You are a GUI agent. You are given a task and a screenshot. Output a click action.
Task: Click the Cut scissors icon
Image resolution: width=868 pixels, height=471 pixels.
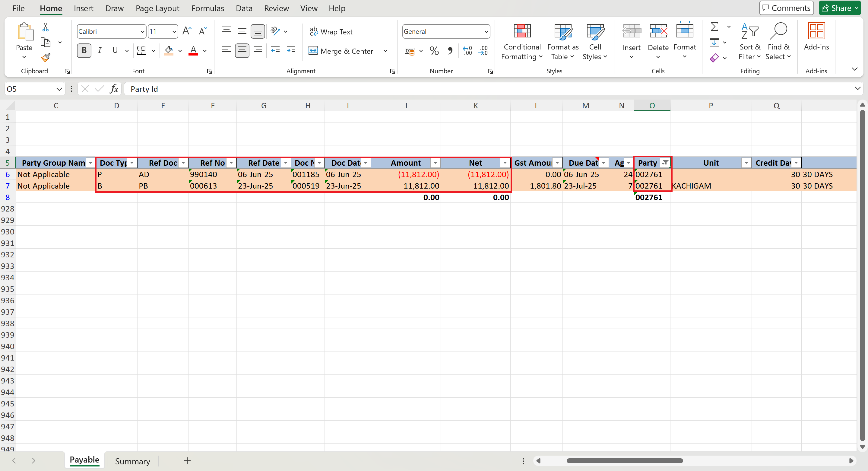[46, 27]
